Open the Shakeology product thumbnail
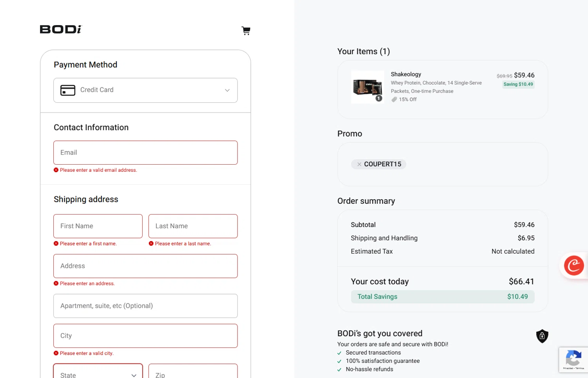Viewport: 588px width, 378px height. [x=367, y=87]
